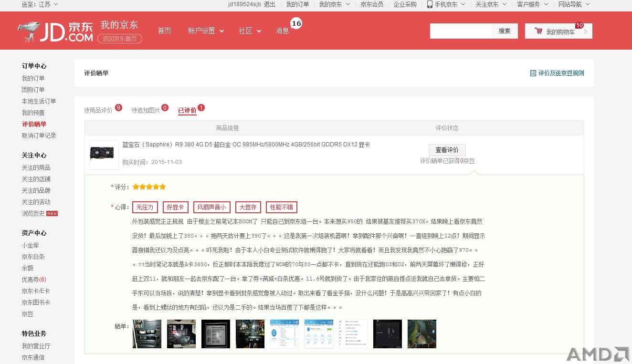Open 我的订单 in the sidebar
632x364 pixels.
pyautogui.click(x=33, y=78)
